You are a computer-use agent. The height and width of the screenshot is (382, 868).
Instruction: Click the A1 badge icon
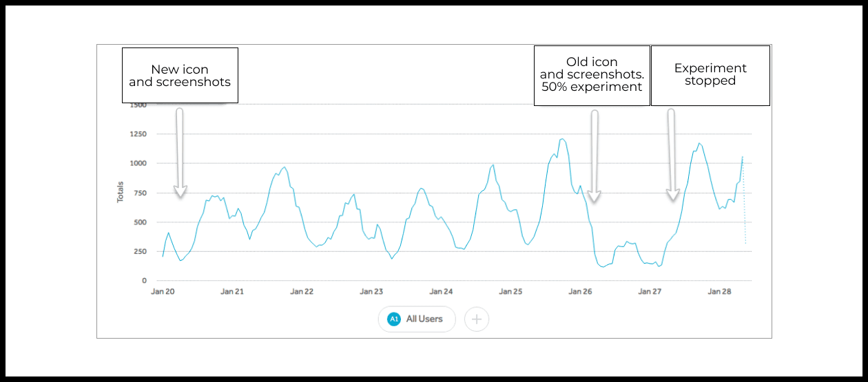click(x=394, y=319)
